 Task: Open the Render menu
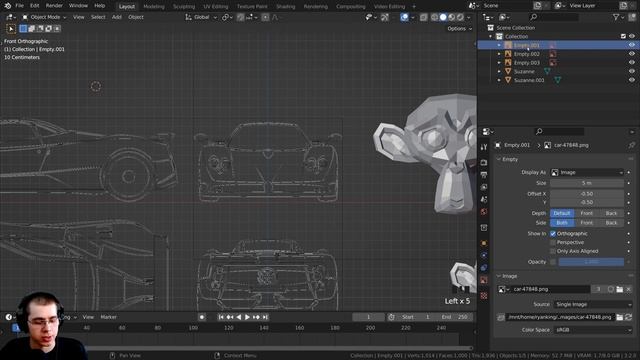point(54,6)
